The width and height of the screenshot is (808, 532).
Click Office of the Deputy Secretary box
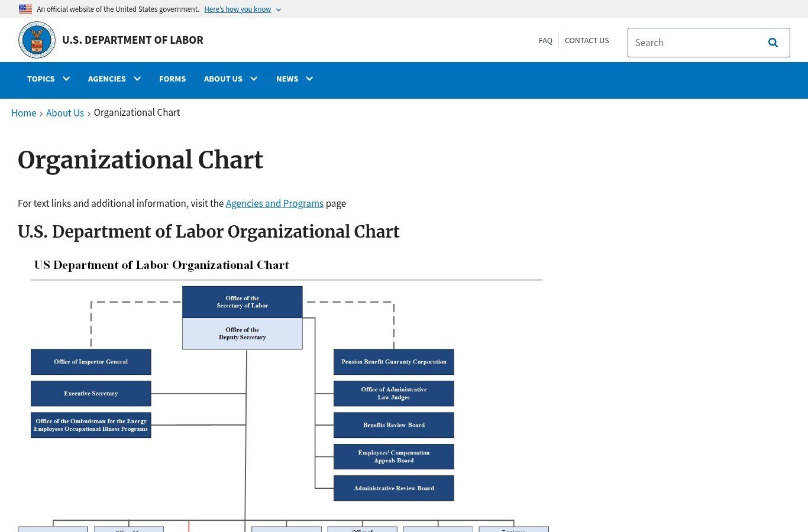pyautogui.click(x=243, y=333)
